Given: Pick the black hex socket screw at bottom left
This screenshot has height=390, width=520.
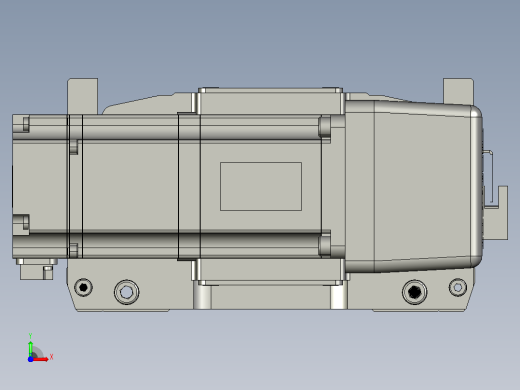Looking at the screenshot, I should (x=83, y=287).
